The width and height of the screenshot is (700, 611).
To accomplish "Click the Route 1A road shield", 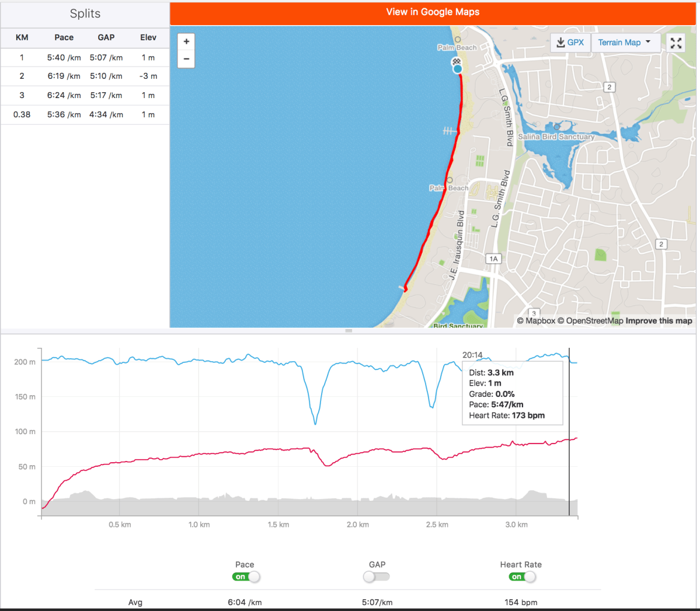I will [494, 259].
